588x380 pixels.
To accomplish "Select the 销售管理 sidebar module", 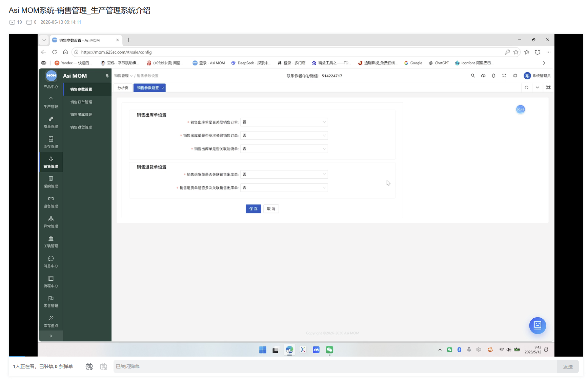I will tap(51, 162).
